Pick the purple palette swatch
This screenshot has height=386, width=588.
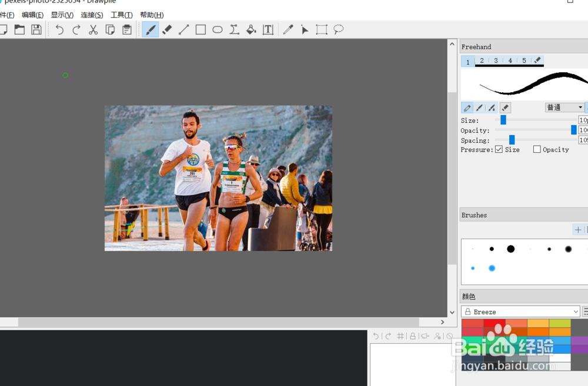579,341
